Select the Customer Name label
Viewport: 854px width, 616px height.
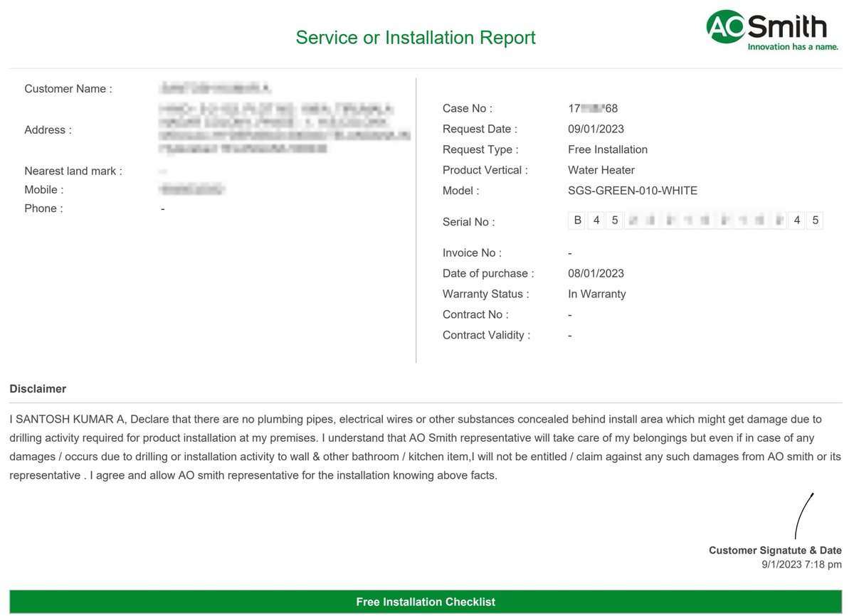point(68,89)
